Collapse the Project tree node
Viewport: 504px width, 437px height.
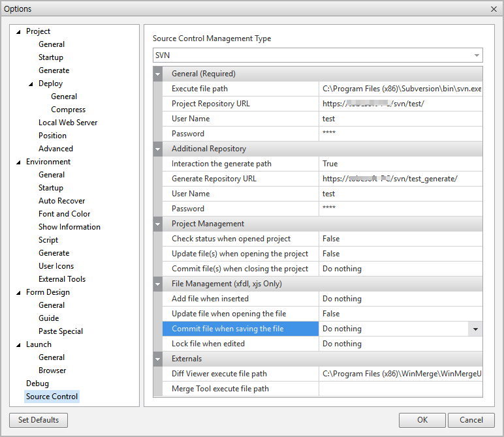[x=18, y=31]
